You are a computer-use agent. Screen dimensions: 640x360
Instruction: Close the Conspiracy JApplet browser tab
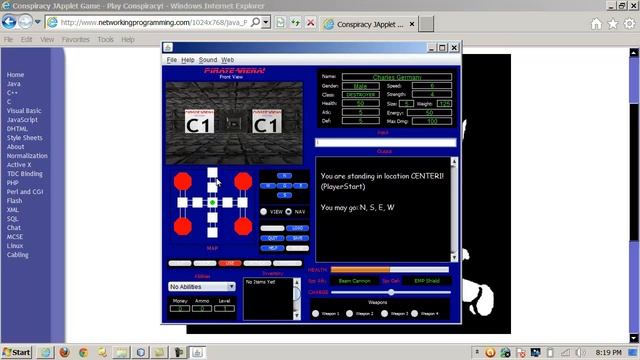coord(412,24)
